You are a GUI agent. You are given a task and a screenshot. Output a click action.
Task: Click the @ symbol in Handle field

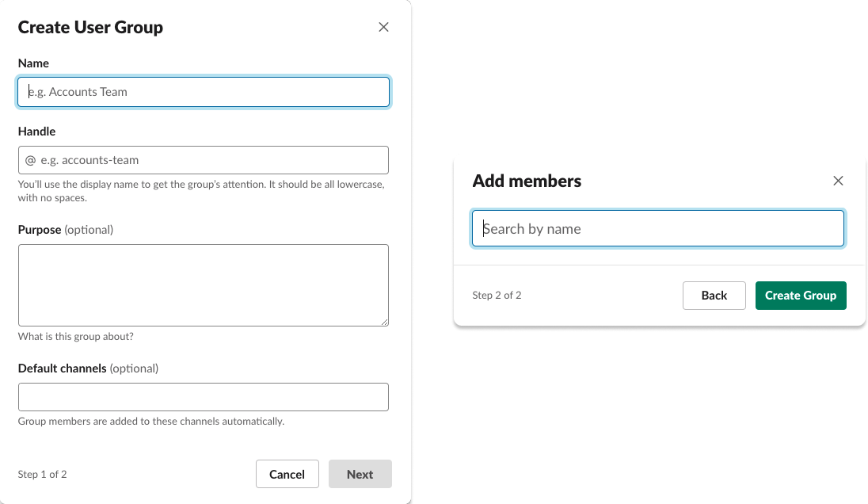pos(31,160)
